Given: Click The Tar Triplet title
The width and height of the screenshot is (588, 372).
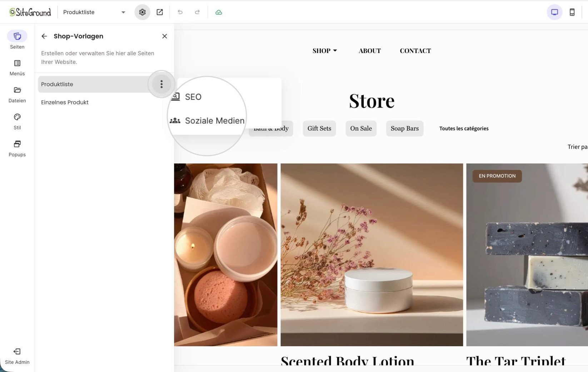Looking at the screenshot, I should click(x=516, y=361).
